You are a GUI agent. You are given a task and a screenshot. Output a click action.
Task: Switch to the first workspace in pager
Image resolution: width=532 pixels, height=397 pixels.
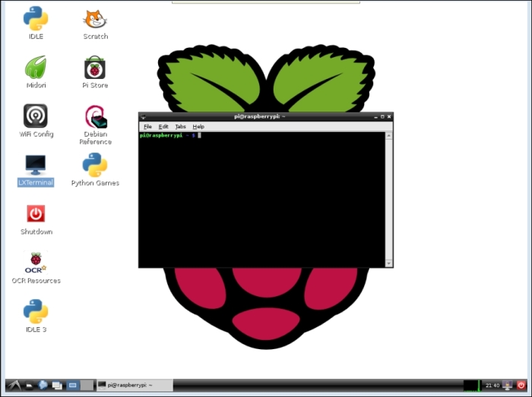(73, 385)
